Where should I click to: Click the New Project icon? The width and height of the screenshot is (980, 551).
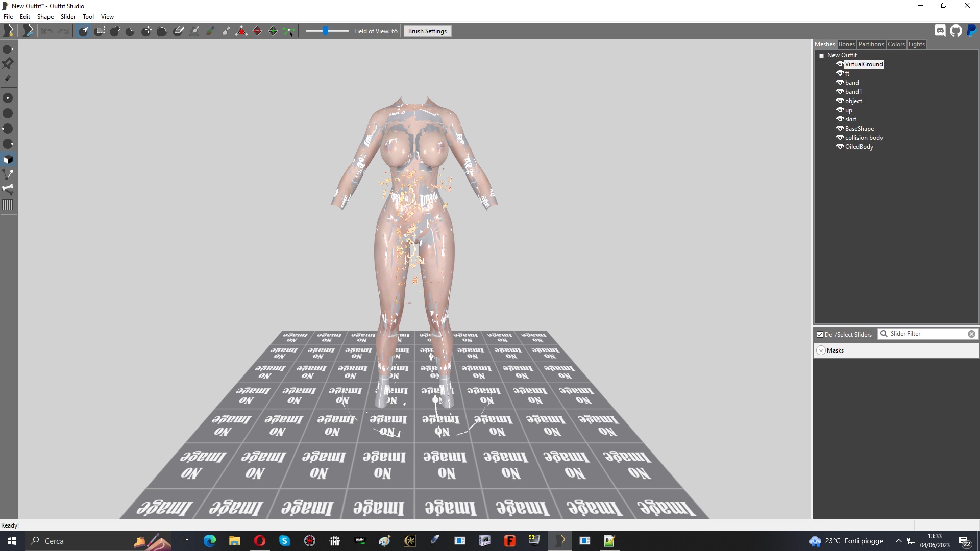(x=9, y=31)
